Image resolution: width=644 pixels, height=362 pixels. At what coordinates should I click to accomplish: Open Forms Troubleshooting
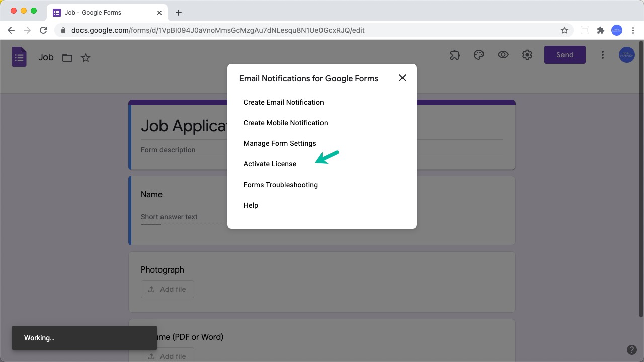coord(281,185)
